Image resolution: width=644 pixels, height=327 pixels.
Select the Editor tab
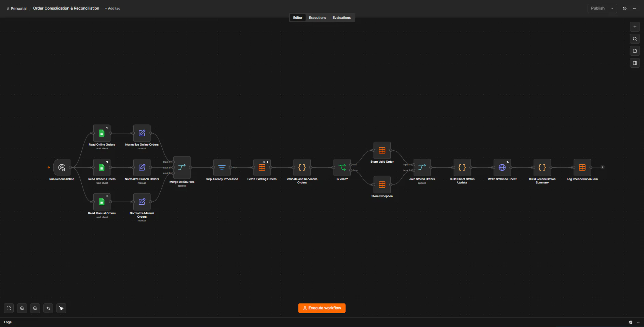pyautogui.click(x=298, y=18)
